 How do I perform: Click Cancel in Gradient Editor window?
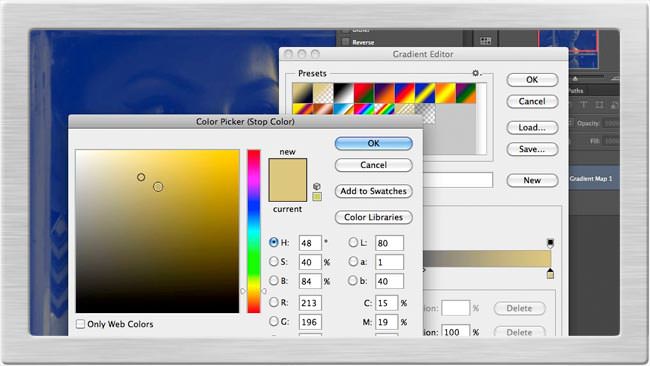pyautogui.click(x=532, y=101)
